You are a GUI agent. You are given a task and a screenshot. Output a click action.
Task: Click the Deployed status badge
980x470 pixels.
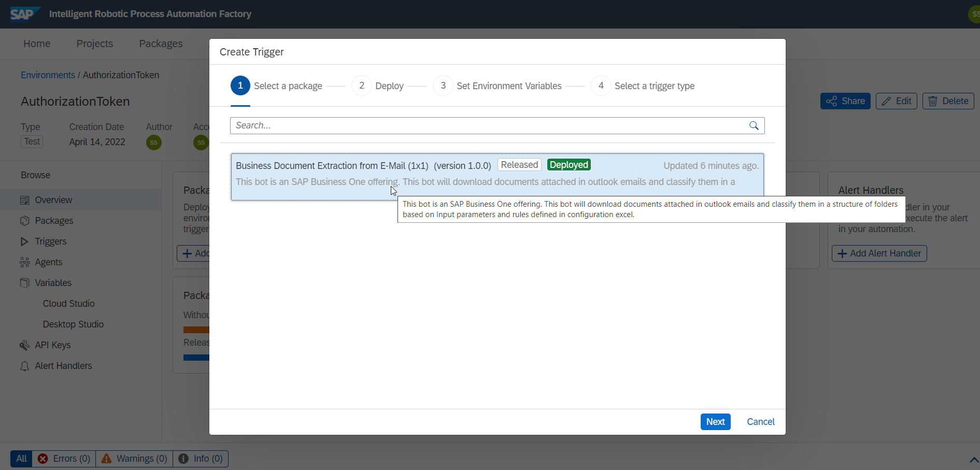tap(569, 165)
